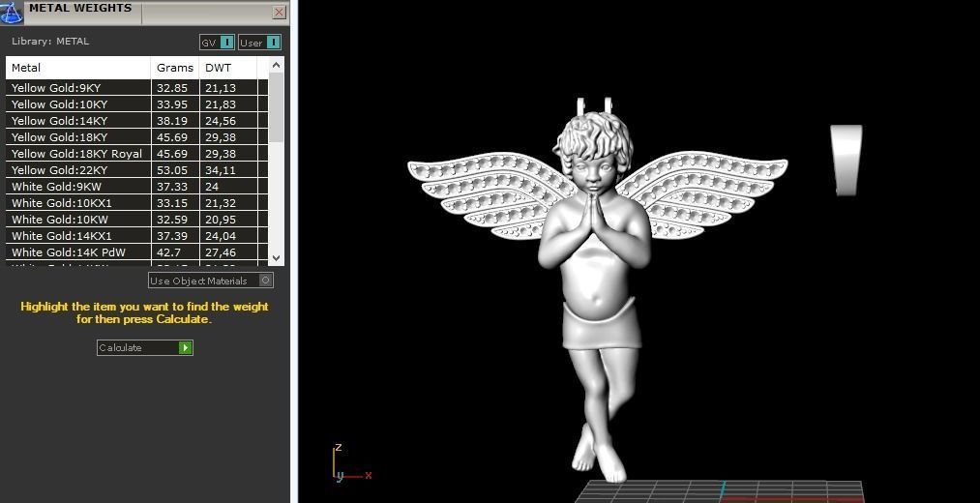Click the 32.85 grams value

tap(172, 88)
